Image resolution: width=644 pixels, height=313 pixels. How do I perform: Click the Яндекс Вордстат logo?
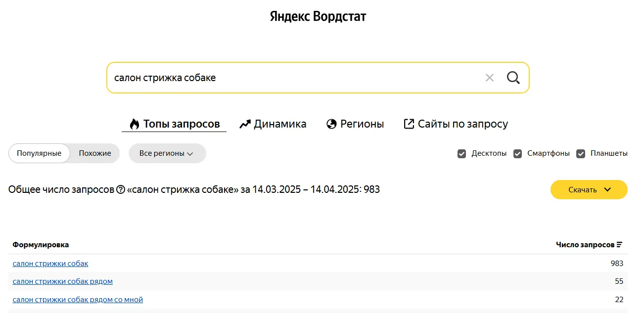pyautogui.click(x=318, y=17)
